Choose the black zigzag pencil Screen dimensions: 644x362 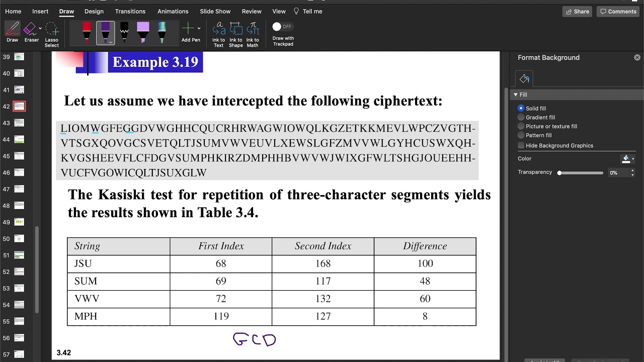point(124,33)
